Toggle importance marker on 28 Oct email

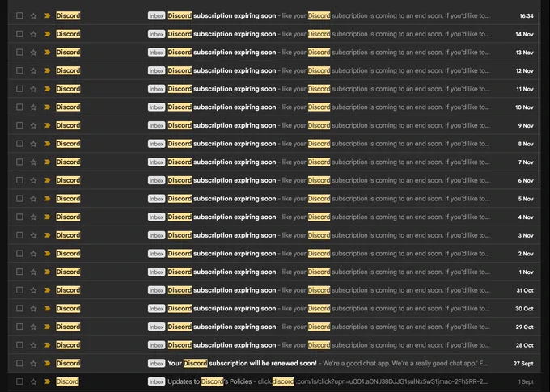click(x=48, y=345)
